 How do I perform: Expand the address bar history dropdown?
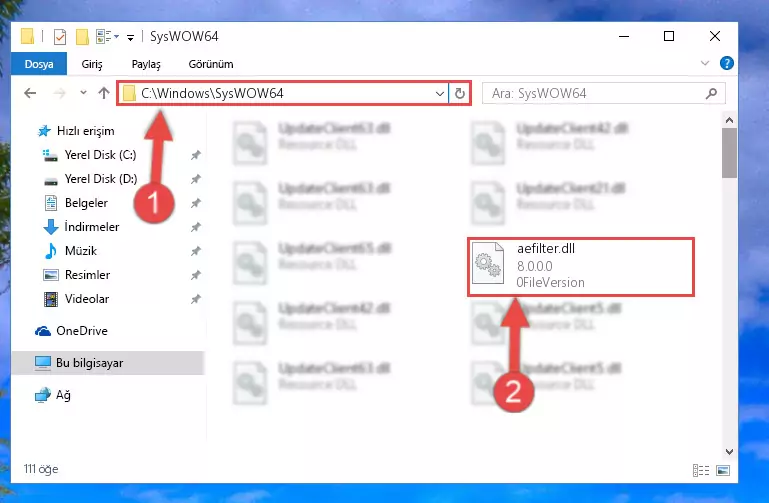(439, 93)
